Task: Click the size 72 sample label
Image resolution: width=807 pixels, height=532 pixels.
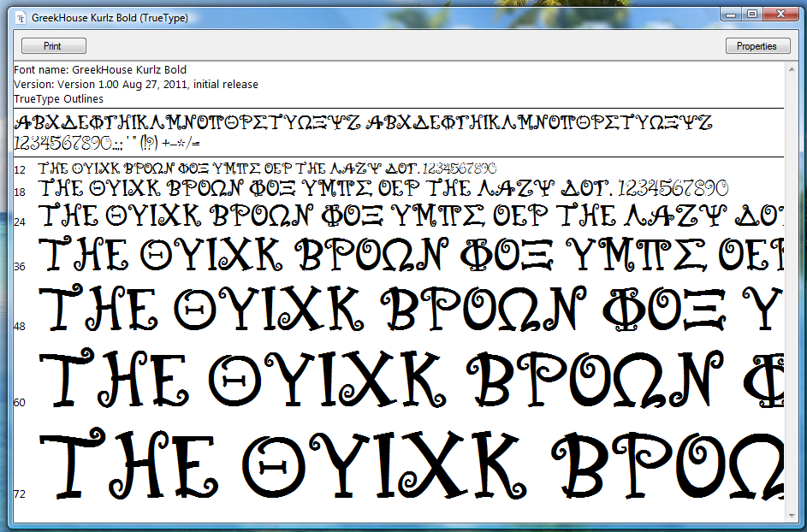Action: [x=20, y=494]
